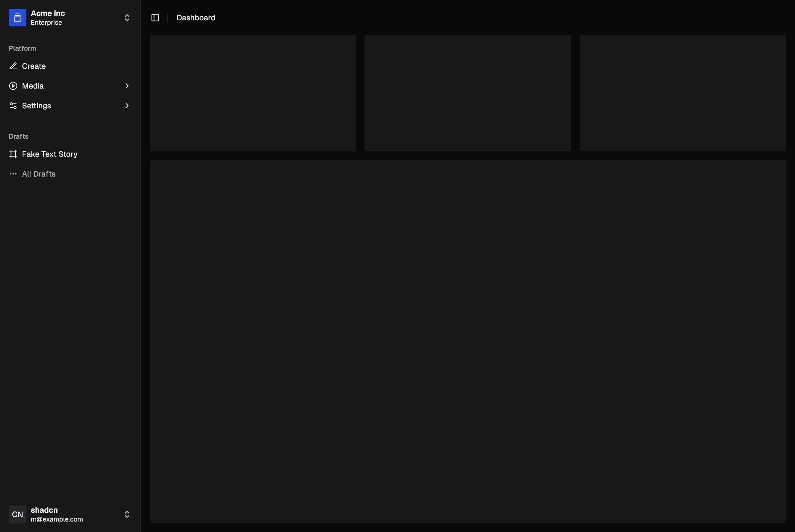Image resolution: width=795 pixels, height=532 pixels.
Task: Click the Acme Inc company logo icon
Action: pyautogui.click(x=17, y=17)
